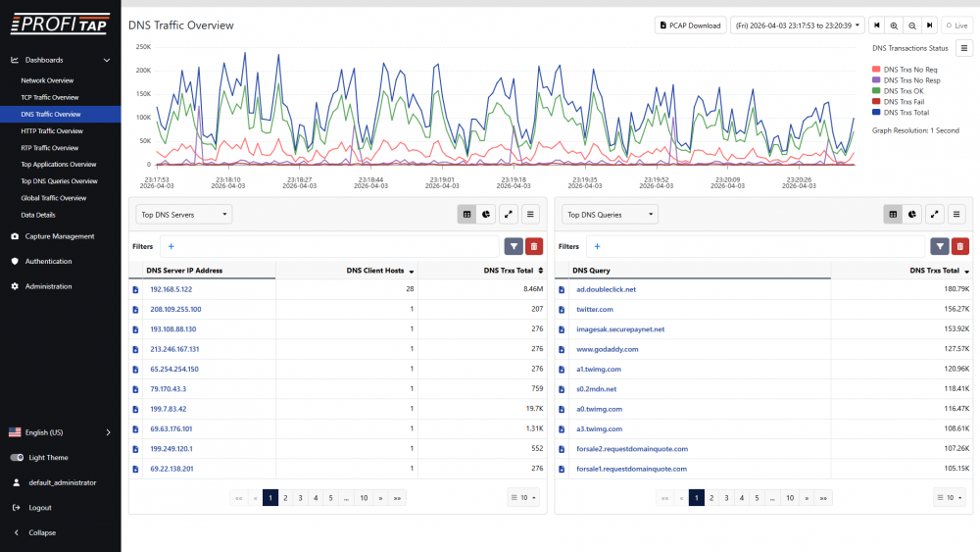Open the date time range selector

coord(798,25)
